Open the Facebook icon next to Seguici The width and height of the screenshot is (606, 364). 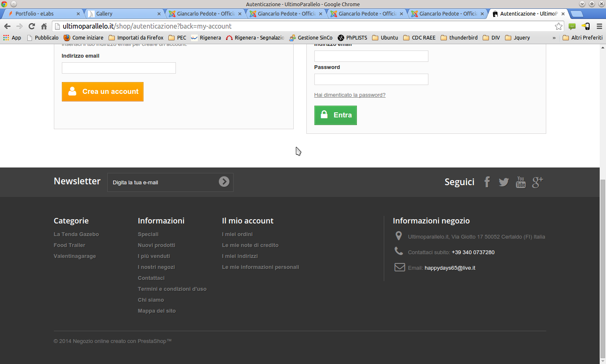pos(487,182)
